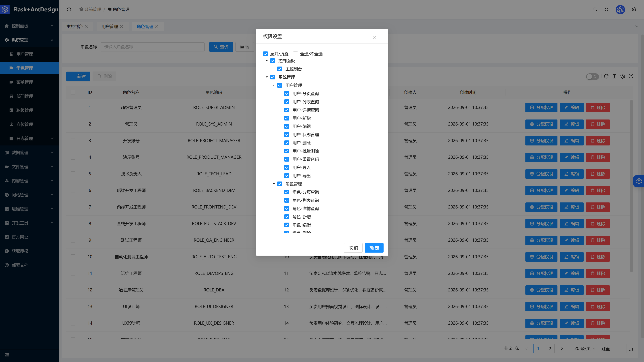Uncheck 用户-分页查询 permission
This screenshot has height=362, width=644.
pos(287,94)
